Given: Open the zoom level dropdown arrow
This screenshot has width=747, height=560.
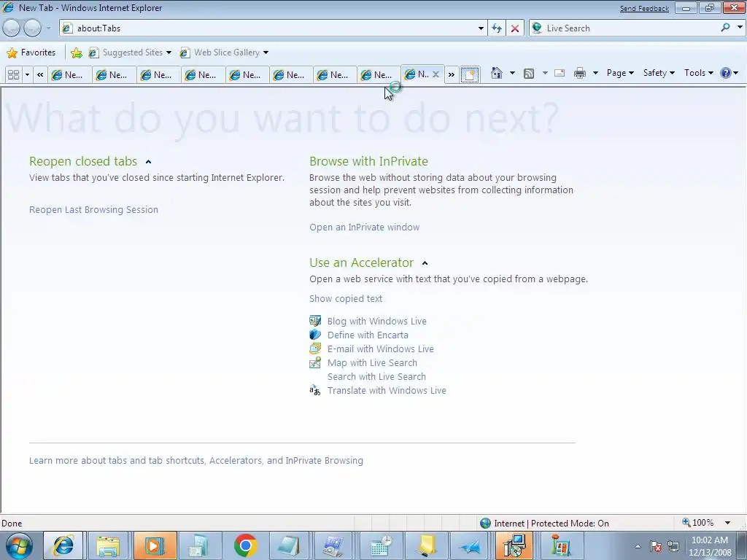Looking at the screenshot, I should pyautogui.click(x=727, y=523).
